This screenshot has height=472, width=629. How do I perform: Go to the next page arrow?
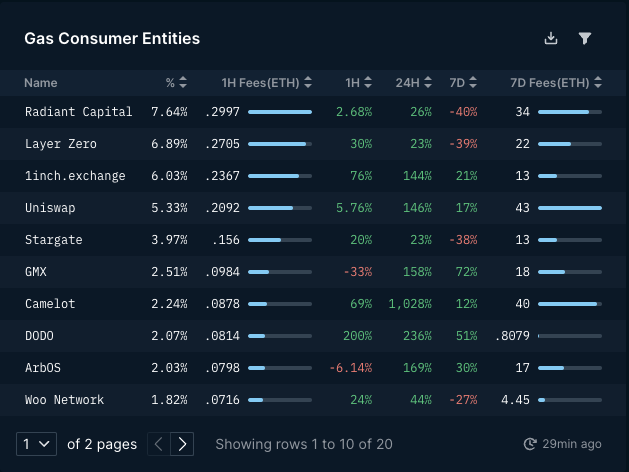click(182, 444)
